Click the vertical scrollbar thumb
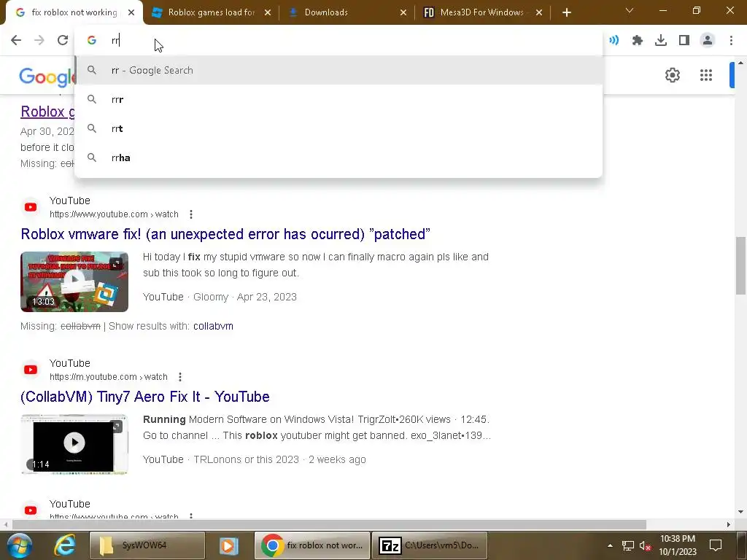The height and width of the screenshot is (560, 747). tap(740, 265)
